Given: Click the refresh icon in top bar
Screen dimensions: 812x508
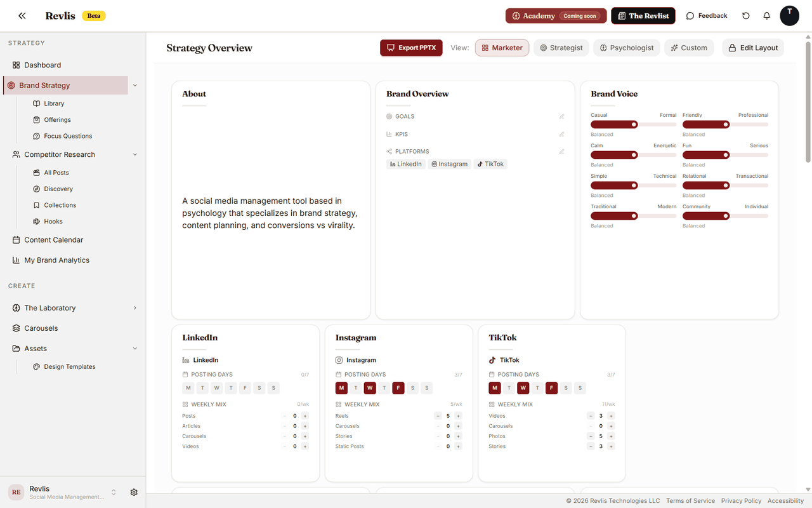Looking at the screenshot, I should tap(746, 16).
